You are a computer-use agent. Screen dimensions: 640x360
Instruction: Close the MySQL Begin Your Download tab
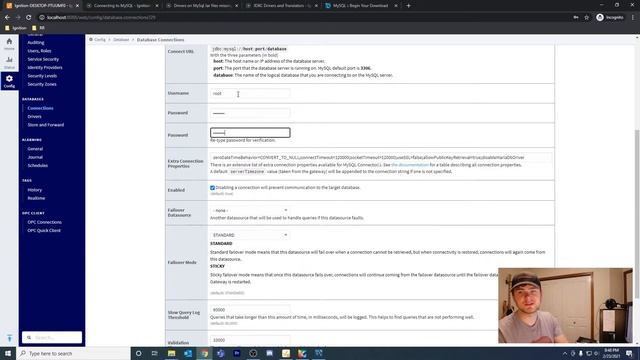tap(396, 6)
